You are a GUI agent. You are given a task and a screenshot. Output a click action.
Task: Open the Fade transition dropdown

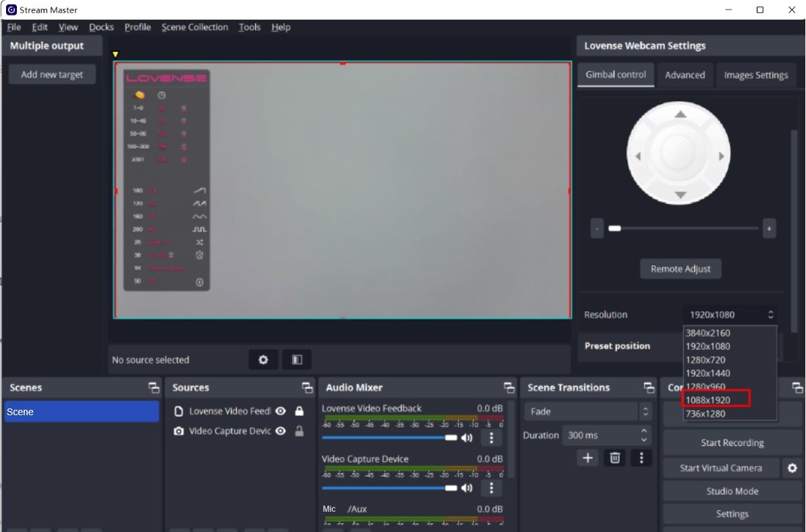tap(588, 411)
